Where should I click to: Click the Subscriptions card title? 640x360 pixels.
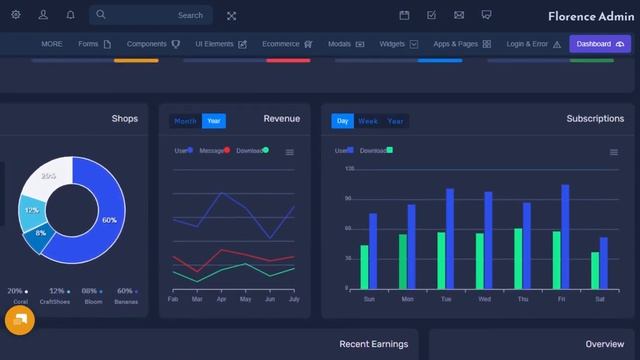tap(595, 119)
